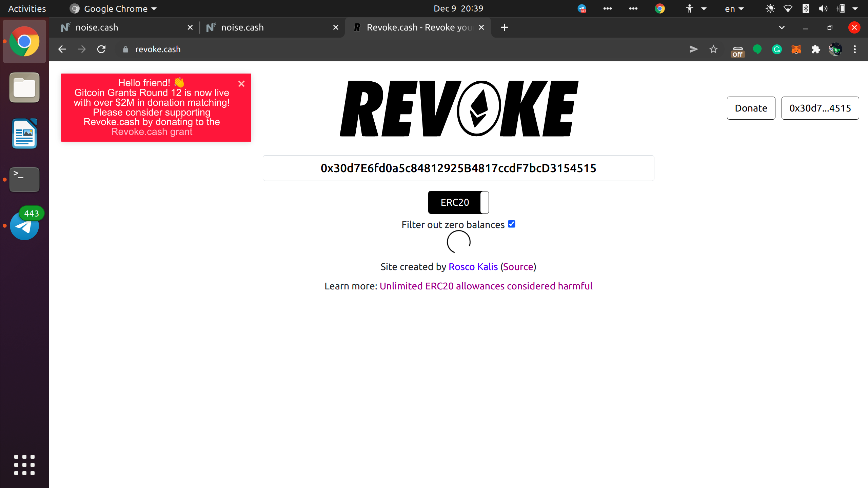Close the leftmost noise.cash tab
The width and height of the screenshot is (868, 488).
[190, 27]
